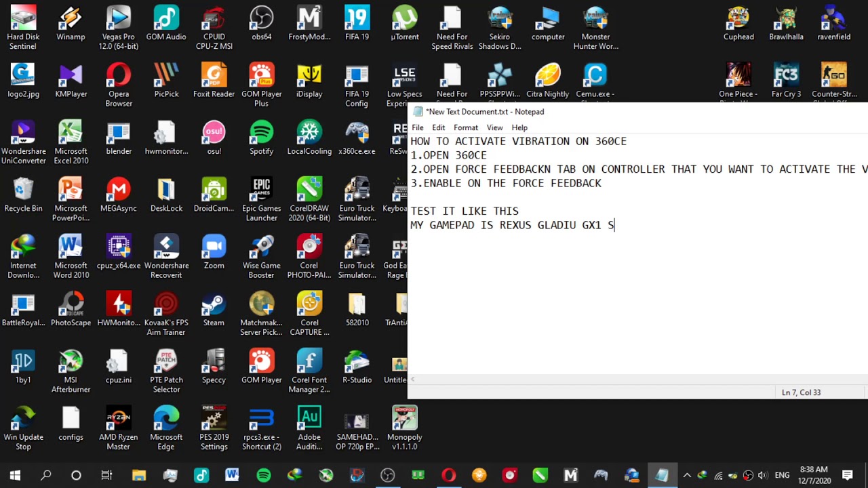Viewport: 868px width, 488px height.
Task: Select the Zoom desktop icon
Action: click(214, 252)
